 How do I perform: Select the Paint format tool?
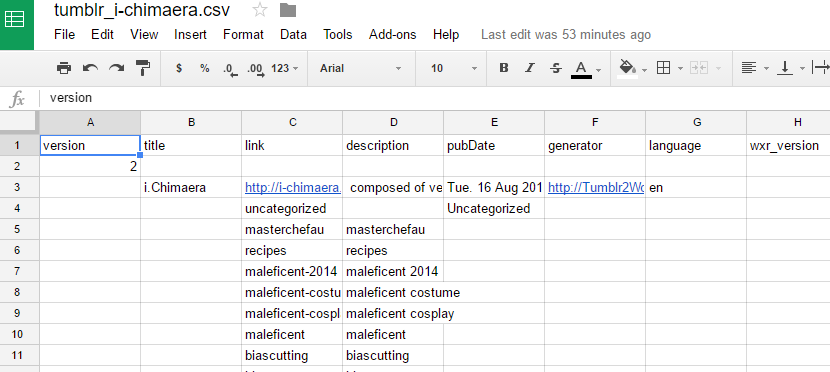pos(143,68)
